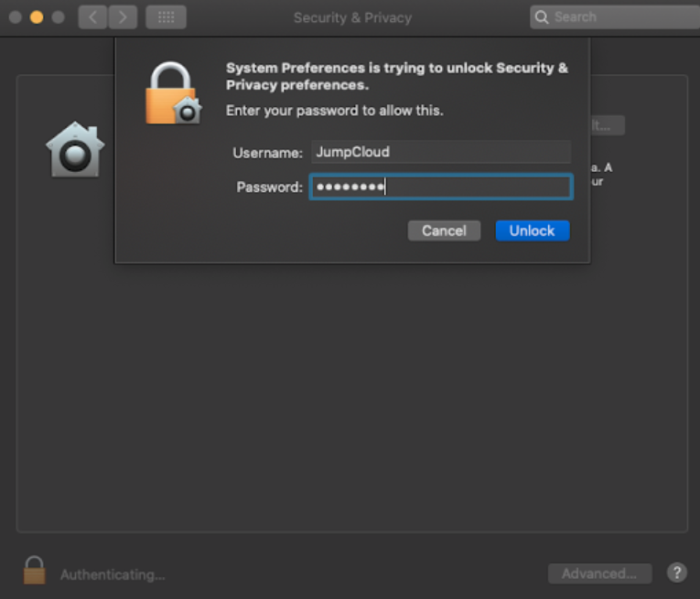Click into the Password field
This screenshot has width=700, height=599.
pyautogui.click(x=440, y=187)
